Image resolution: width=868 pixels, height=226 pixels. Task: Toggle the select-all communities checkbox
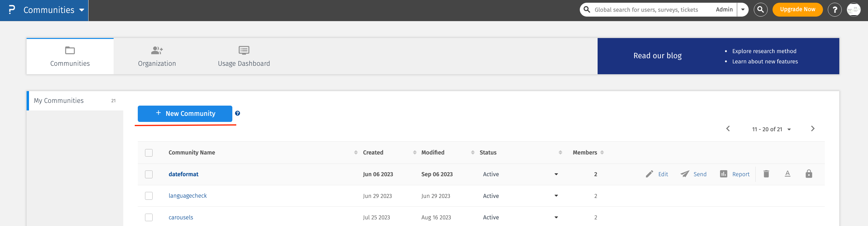click(149, 153)
